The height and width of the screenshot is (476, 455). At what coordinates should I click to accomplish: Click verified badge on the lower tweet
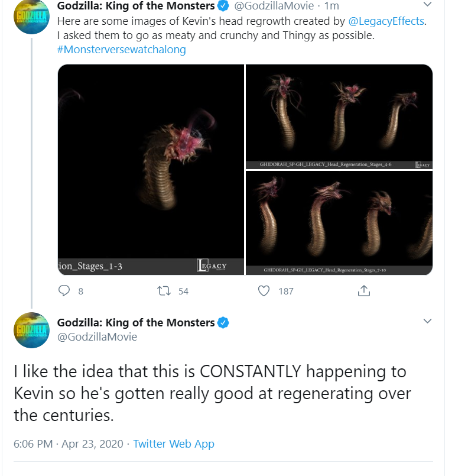point(223,323)
